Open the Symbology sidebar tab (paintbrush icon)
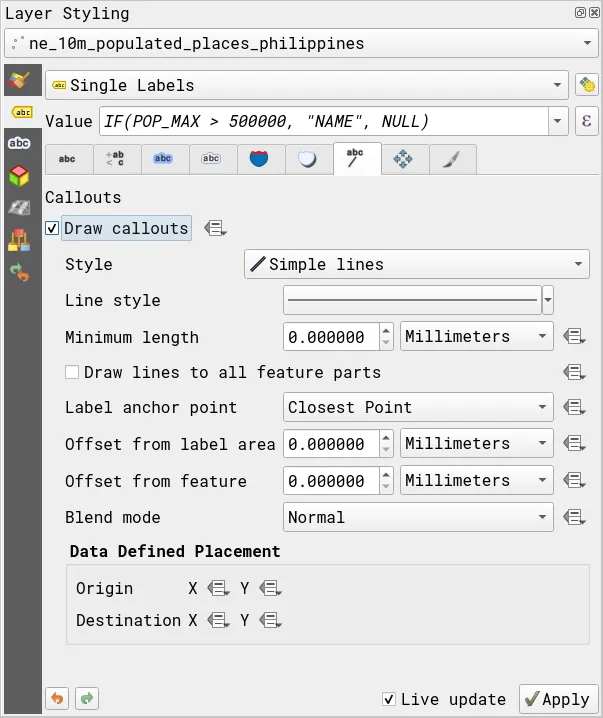603x718 pixels. point(20,80)
